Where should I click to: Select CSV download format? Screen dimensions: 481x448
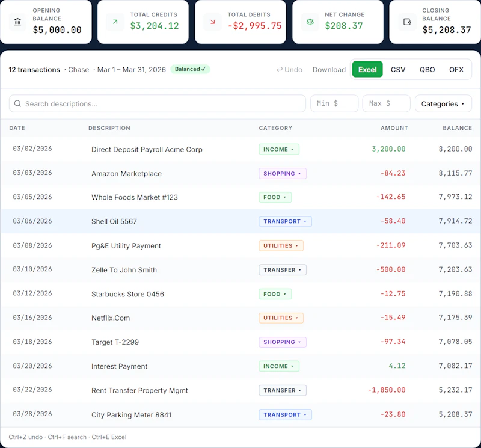click(x=398, y=69)
